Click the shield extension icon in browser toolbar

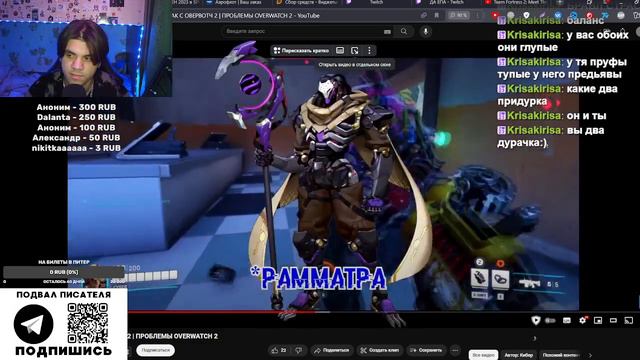click(526, 15)
